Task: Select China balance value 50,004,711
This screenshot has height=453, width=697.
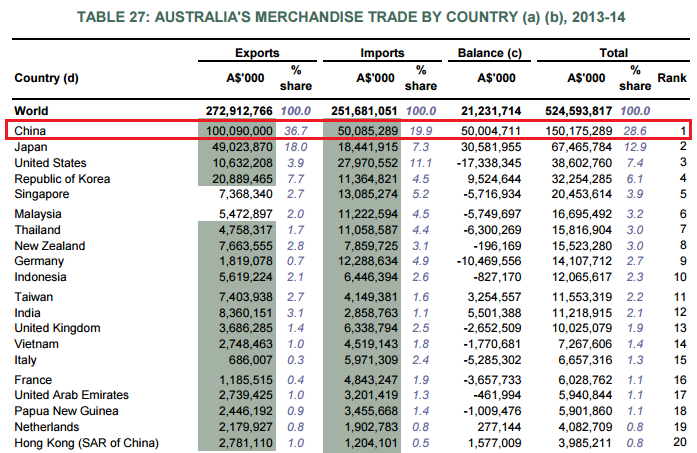Action: tap(491, 131)
